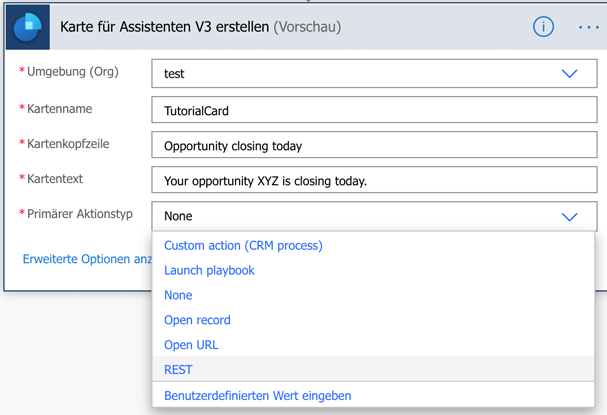Click the Kartentext label
The height and width of the screenshot is (415, 607).
[55, 178]
